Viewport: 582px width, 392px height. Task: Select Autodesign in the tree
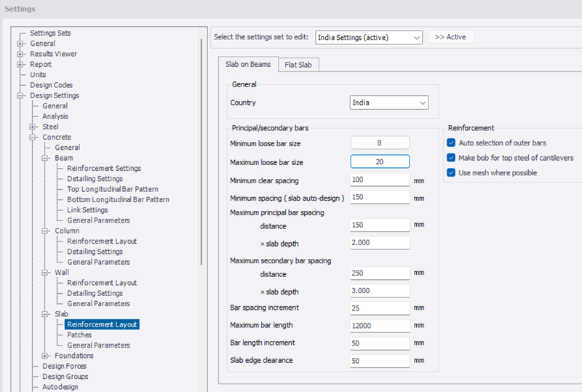tap(60, 387)
